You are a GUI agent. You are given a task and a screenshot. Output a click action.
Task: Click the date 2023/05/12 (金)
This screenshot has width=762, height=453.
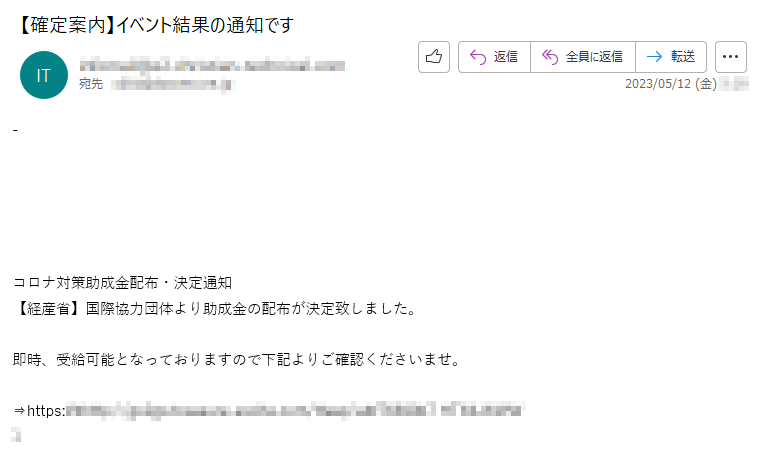(671, 84)
